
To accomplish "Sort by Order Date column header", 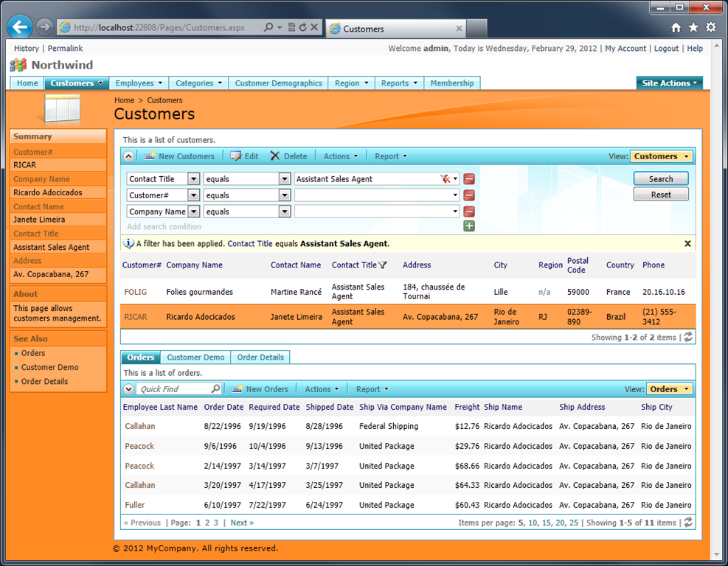I will point(223,407).
